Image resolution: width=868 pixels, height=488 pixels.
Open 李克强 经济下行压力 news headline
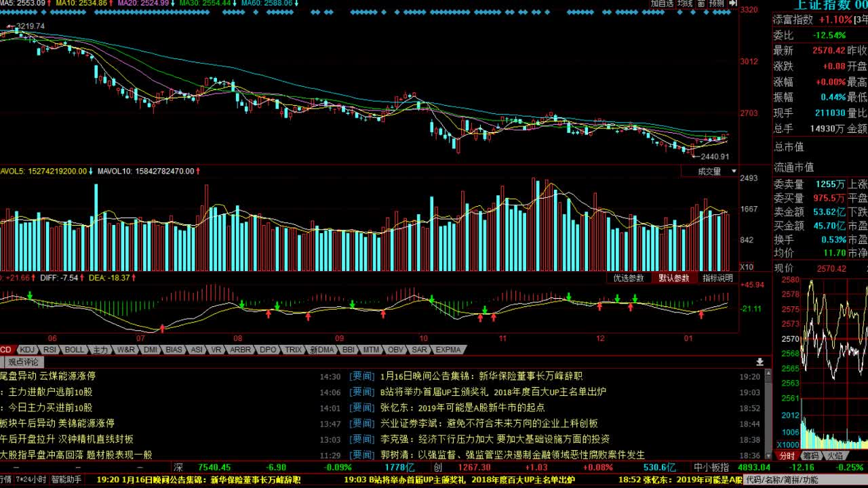[494, 439]
